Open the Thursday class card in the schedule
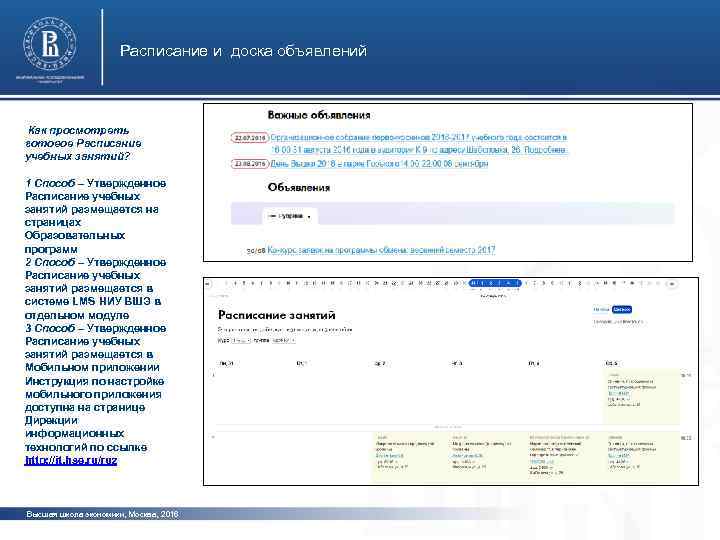 point(488,456)
